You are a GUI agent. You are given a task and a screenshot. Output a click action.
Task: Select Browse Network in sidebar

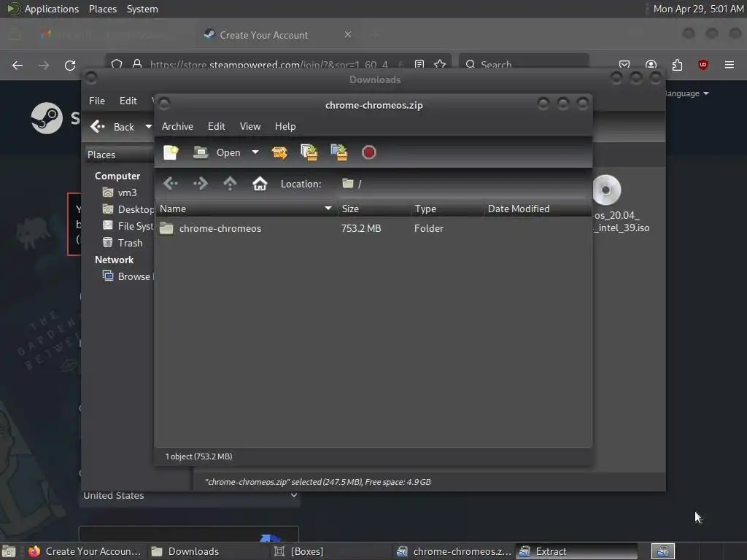[x=128, y=276]
